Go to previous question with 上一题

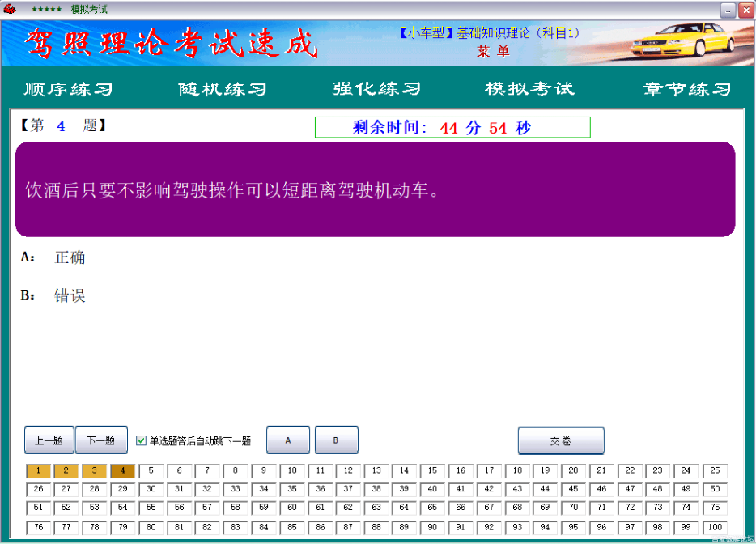(x=49, y=440)
